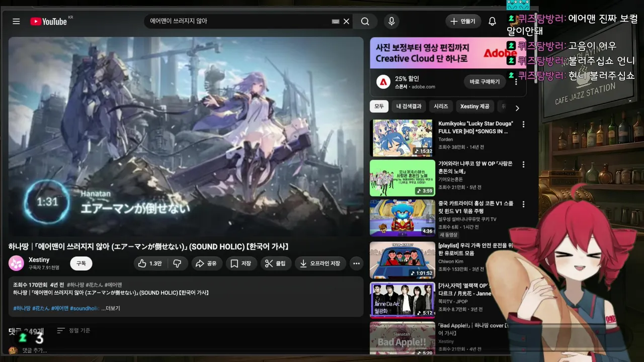644x362 pixels.
Task: Go to the YouTube home logo
Action: pos(49,21)
